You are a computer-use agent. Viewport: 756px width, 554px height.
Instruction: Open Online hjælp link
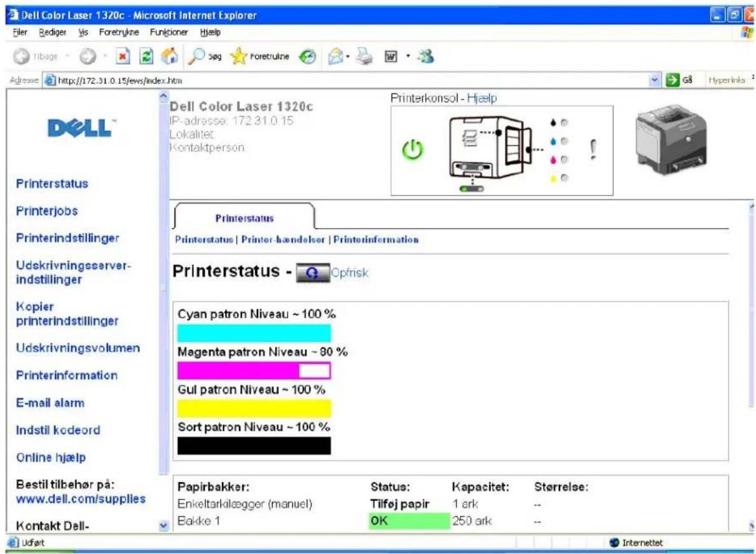click(51, 457)
